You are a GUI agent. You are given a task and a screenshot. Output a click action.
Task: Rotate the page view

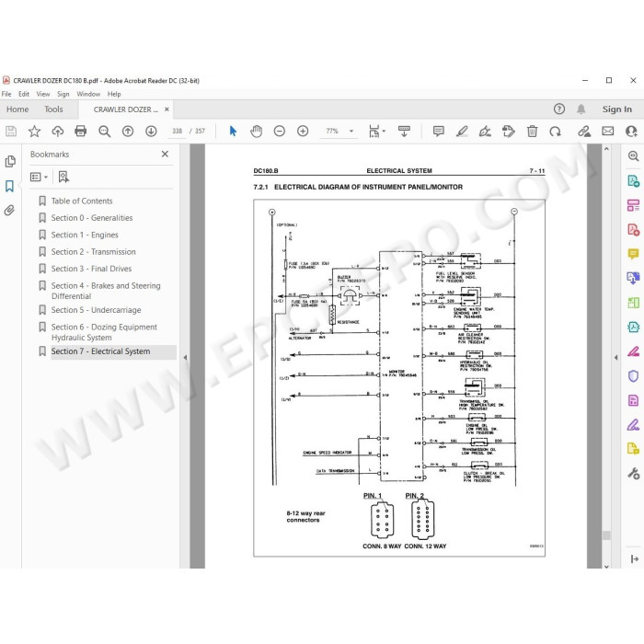(x=555, y=131)
